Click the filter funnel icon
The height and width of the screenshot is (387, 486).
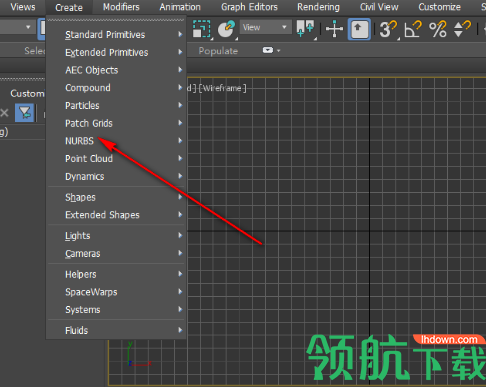[25, 113]
